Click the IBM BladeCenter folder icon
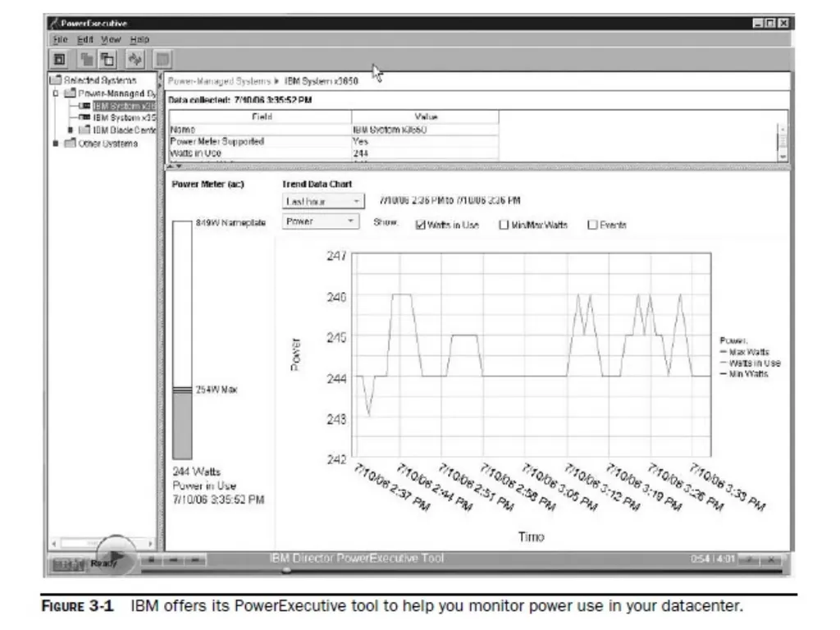The height and width of the screenshot is (630, 840). click(84, 130)
